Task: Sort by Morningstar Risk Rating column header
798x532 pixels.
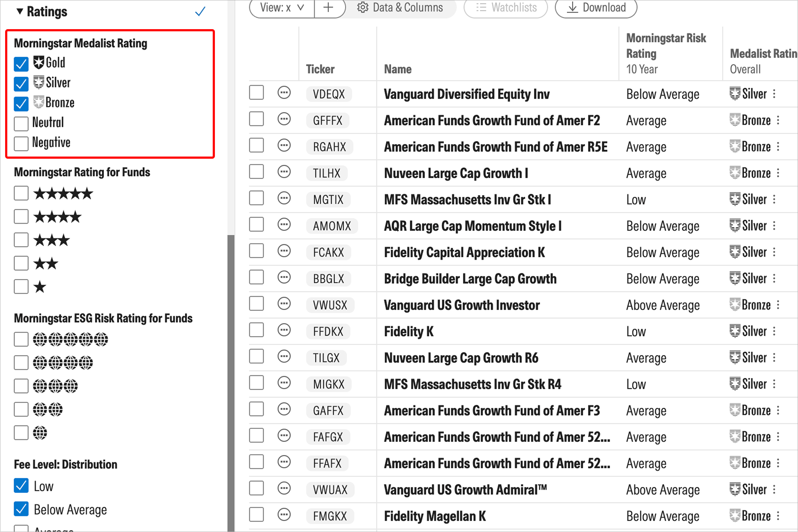Action: pyautogui.click(x=666, y=46)
